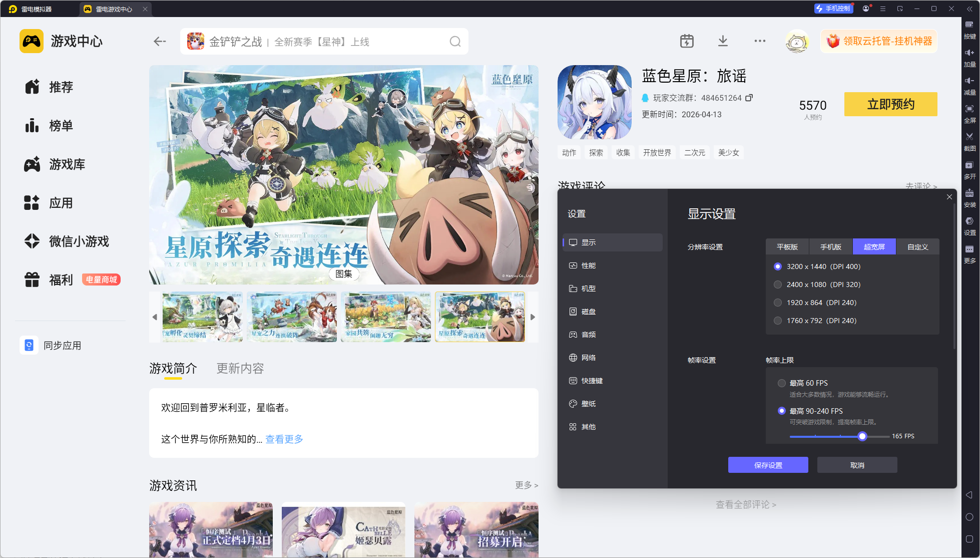Image resolution: width=980 pixels, height=558 pixels.
Task: Open multi-instance 多开 icon
Action: click(969, 165)
